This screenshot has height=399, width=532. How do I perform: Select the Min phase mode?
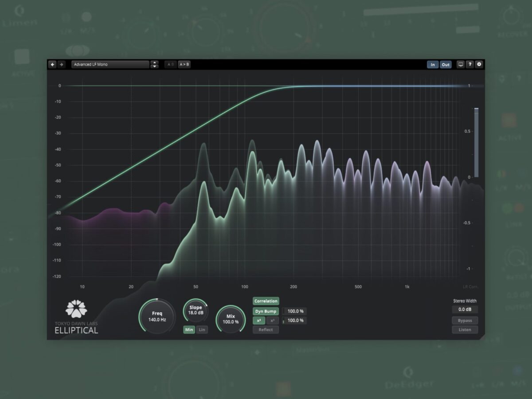(189, 330)
